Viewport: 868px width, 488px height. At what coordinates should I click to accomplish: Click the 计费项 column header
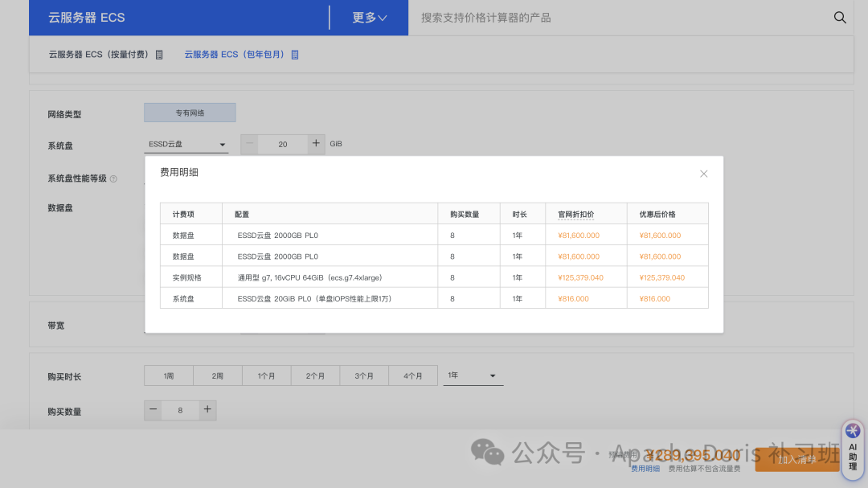pyautogui.click(x=183, y=215)
